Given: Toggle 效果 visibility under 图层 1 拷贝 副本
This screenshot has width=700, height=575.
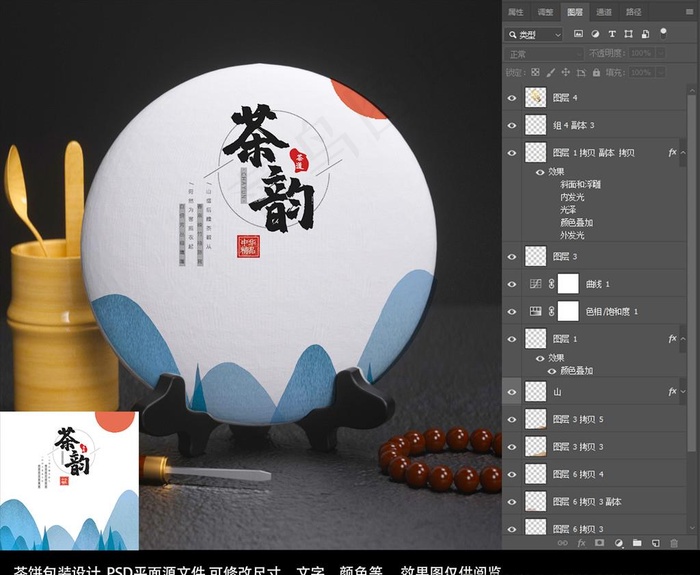Looking at the screenshot, I should point(540,172).
